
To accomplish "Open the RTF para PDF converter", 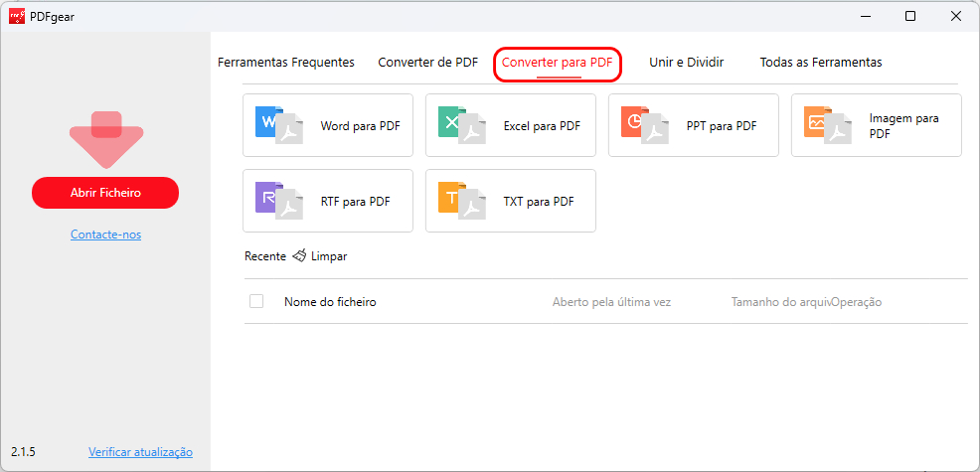I will (x=328, y=201).
